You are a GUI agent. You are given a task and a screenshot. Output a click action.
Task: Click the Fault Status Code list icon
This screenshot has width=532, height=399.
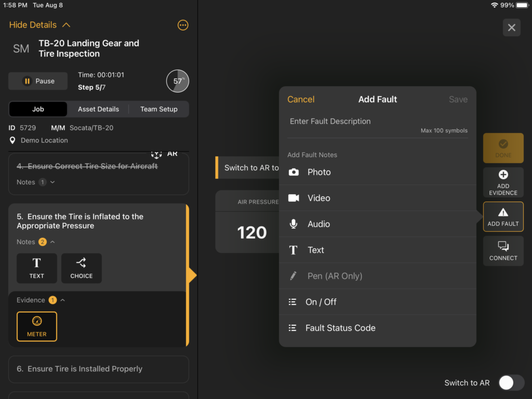click(292, 328)
